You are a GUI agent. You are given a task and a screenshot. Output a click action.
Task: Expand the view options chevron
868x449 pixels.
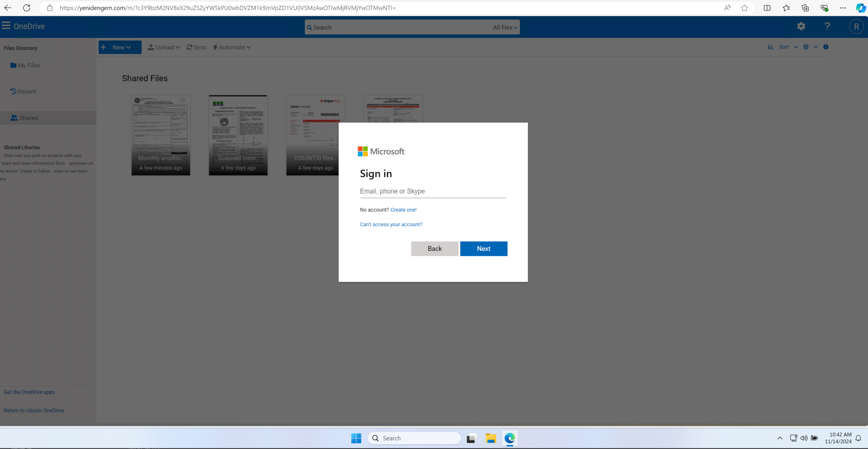tap(815, 47)
